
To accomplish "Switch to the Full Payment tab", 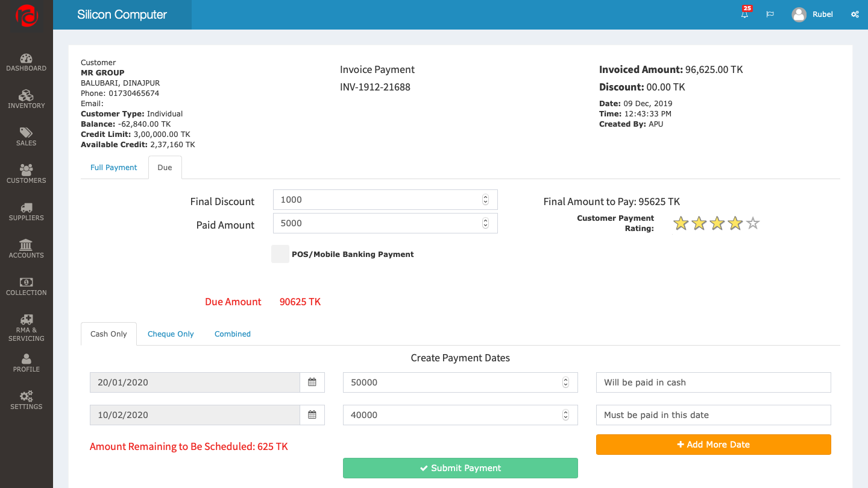I will 114,168.
